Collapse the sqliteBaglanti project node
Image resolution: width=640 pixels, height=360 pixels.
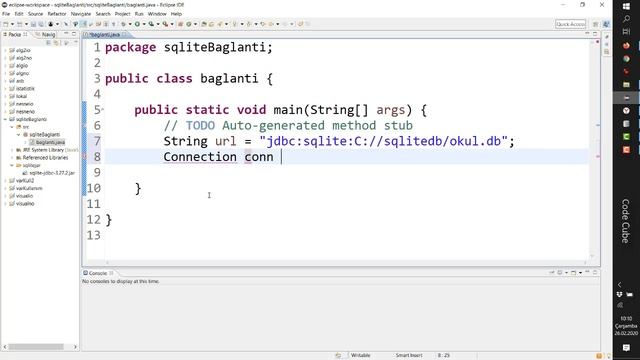tap(5, 119)
